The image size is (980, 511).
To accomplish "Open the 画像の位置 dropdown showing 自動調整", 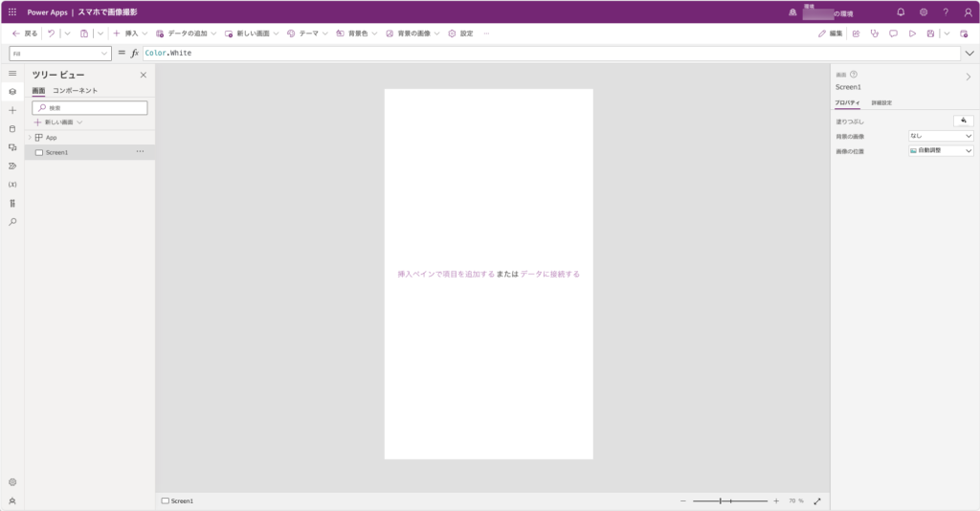I will pyautogui.click(x=941, y=151).
